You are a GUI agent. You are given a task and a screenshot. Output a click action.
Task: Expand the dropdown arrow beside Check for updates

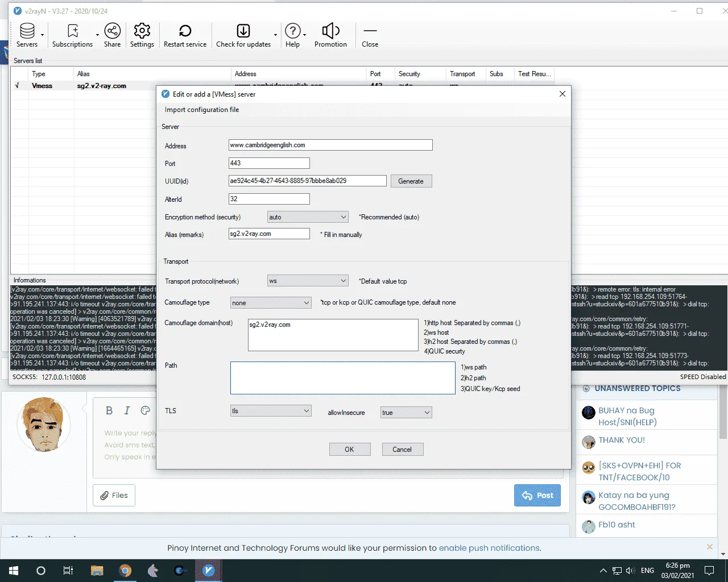[x=275, y=35]
